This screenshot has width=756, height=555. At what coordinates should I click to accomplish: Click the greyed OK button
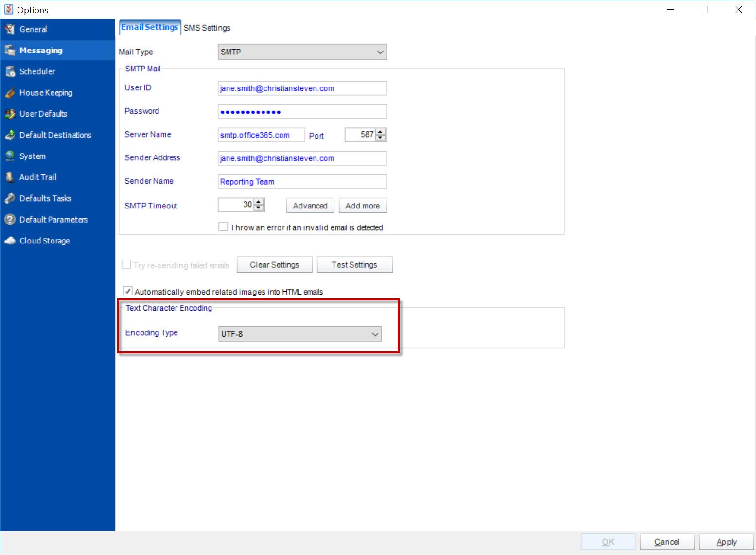(x=608, y=542)
